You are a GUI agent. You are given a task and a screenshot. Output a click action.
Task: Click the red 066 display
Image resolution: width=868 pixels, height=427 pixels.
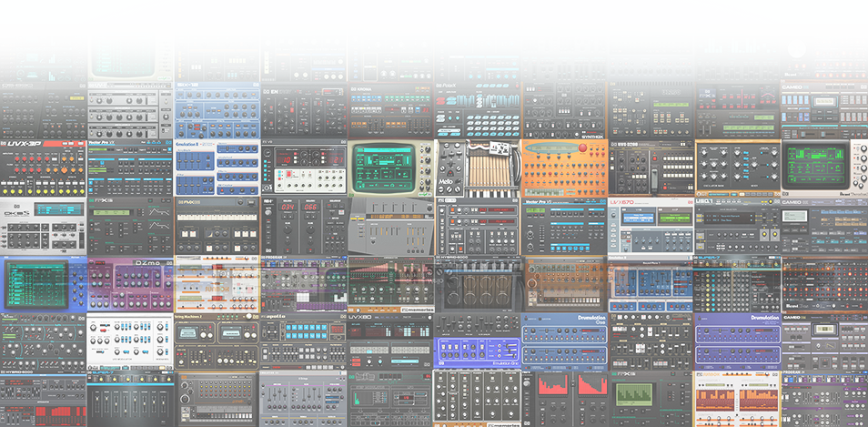(310, 208)
